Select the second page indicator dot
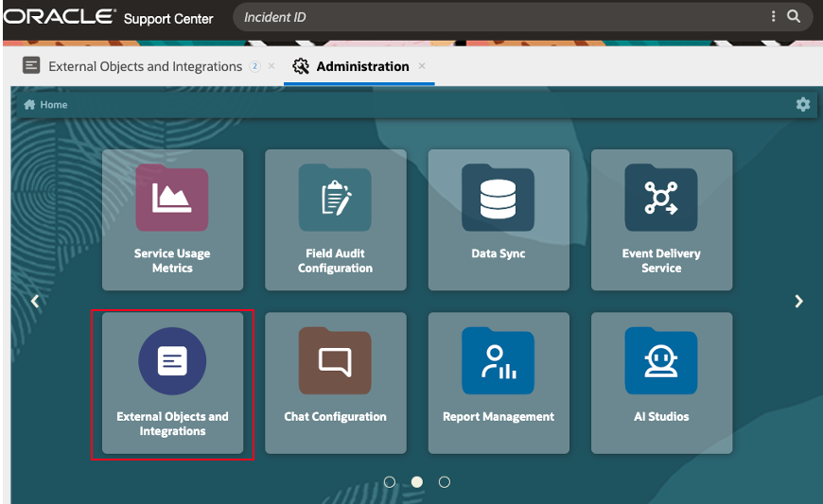 point(417,482)
